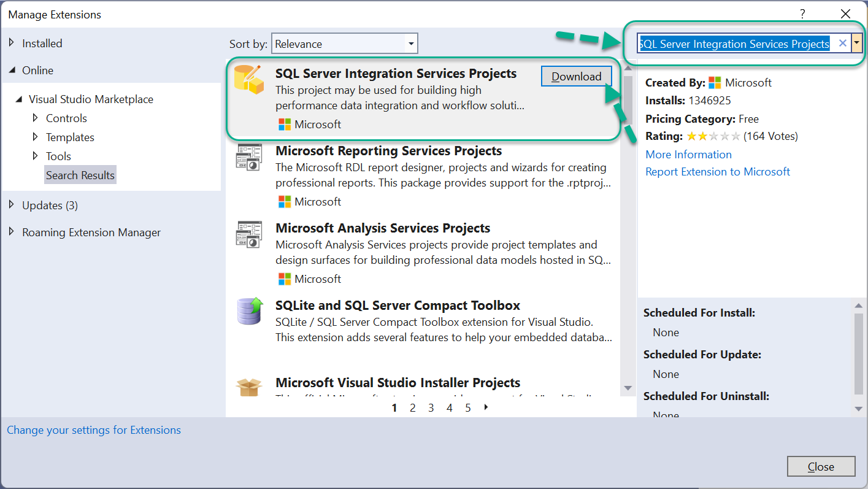Open the More Information link
Image resolution: width=868 pixels, height=489 pixels.
point(688,155)
